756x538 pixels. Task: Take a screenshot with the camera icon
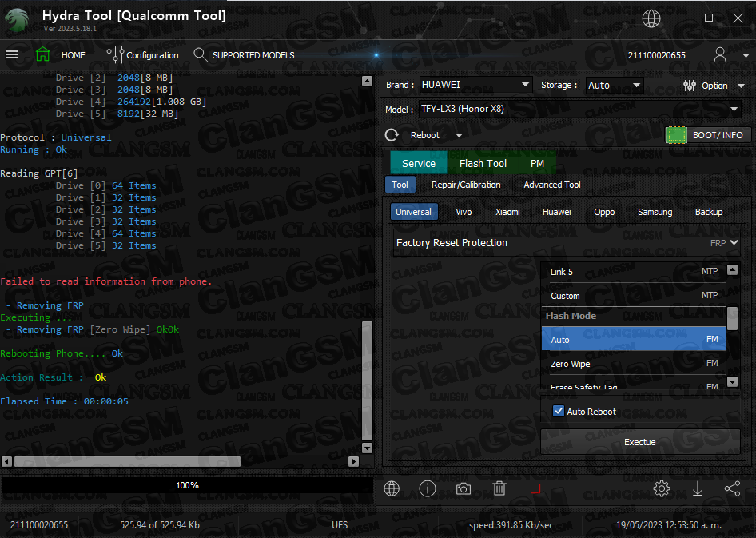pos(464,488)
